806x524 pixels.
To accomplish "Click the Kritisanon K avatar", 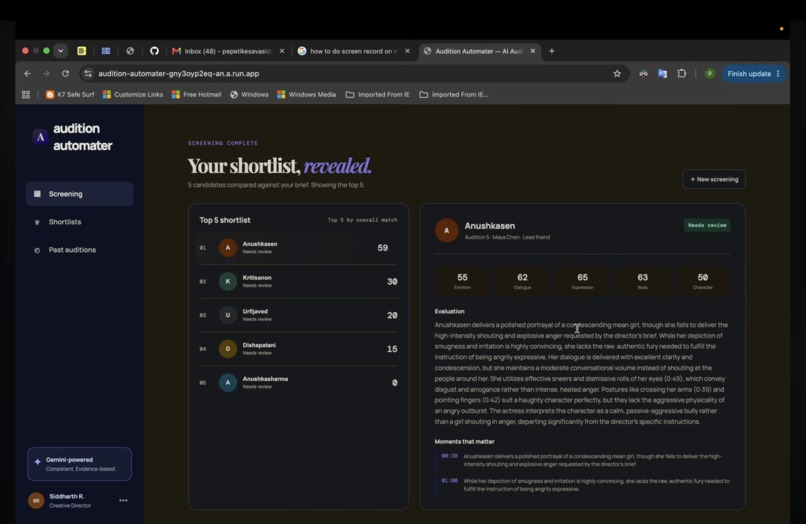I will click(228, 281).
